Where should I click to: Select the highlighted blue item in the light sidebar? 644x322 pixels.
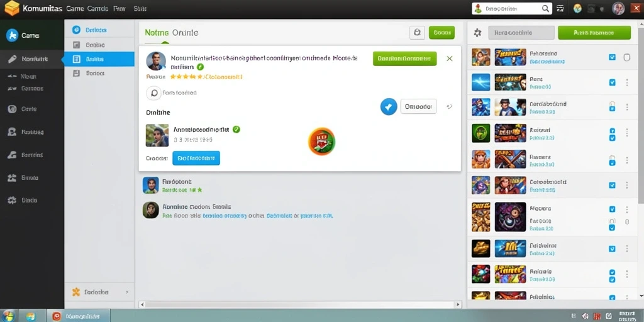click(99, 59)
